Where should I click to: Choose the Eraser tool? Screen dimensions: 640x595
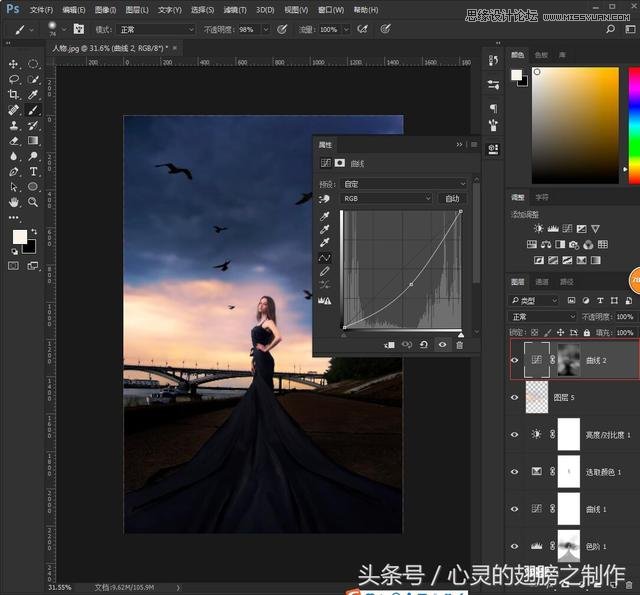coord(14,141)
